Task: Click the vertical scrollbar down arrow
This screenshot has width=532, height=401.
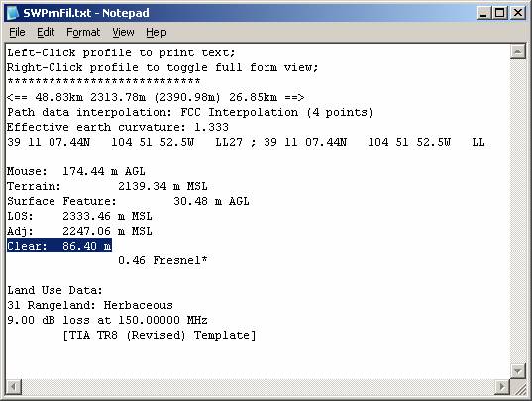Action: pyautogui.click(x=518, y=371)
